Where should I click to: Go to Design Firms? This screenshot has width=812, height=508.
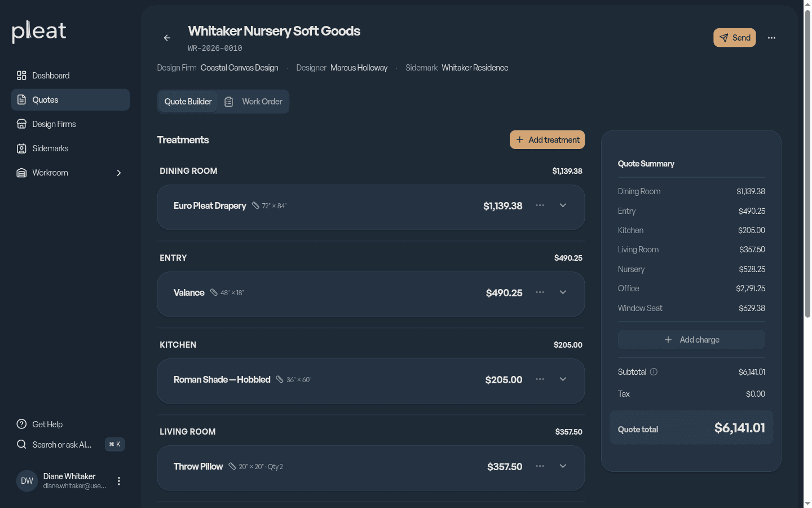coord(70,124)
